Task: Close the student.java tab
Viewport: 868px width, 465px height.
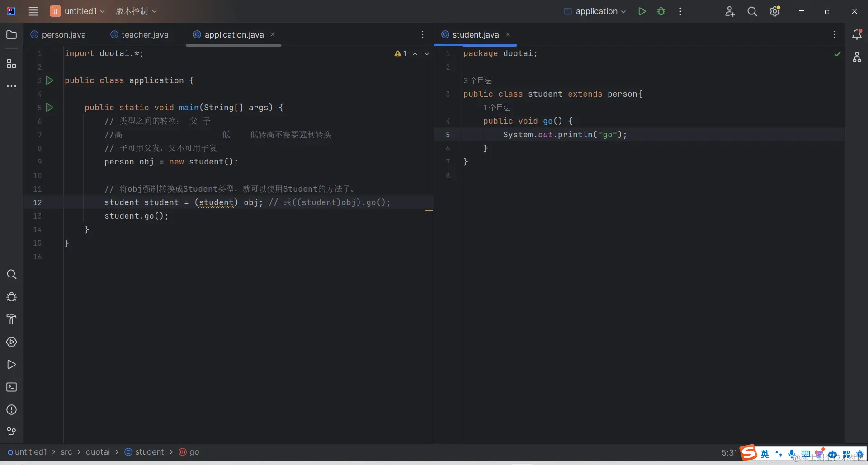Action: point(508,34)
